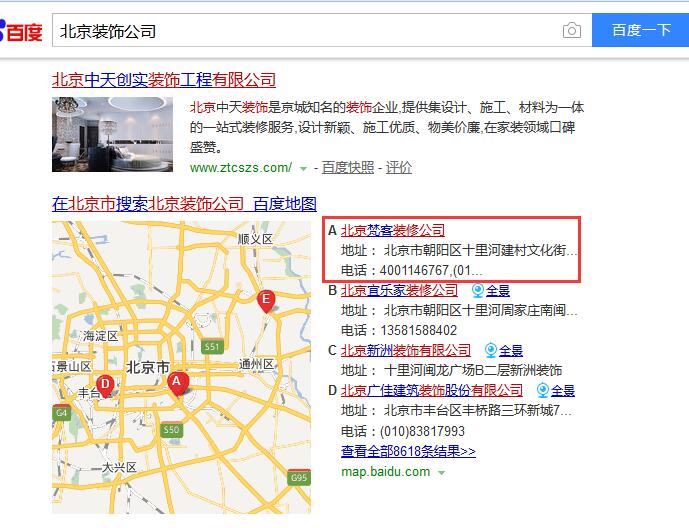
Task: Click 全景 text link for 北京宜乐家装修公司
Action: [498, 290]
